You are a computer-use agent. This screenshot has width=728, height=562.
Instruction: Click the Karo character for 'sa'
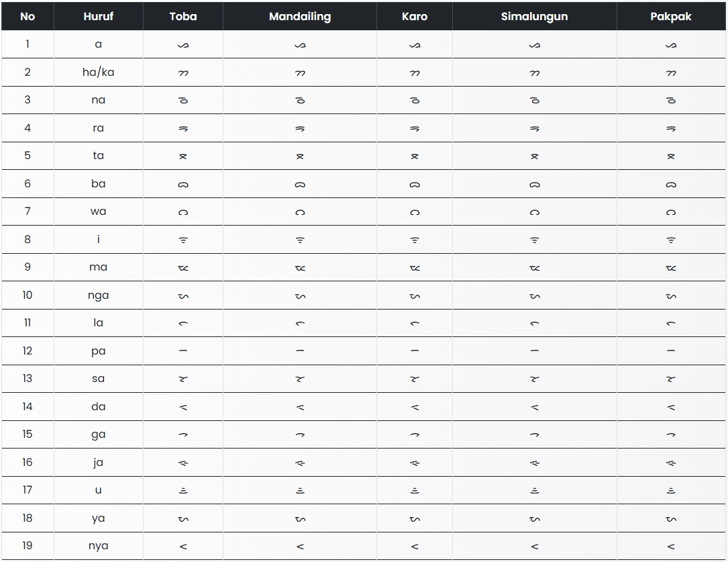[415, 379]
